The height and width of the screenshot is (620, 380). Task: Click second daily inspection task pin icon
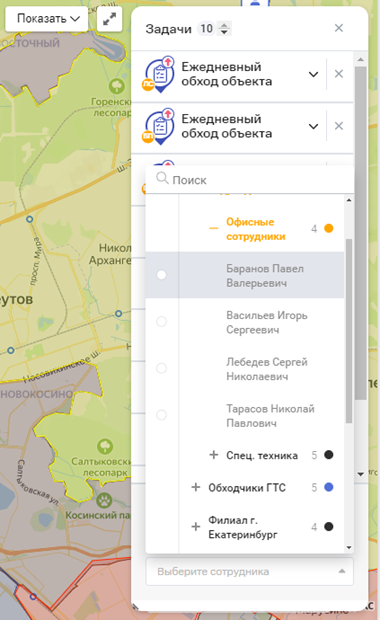[159, 127]
